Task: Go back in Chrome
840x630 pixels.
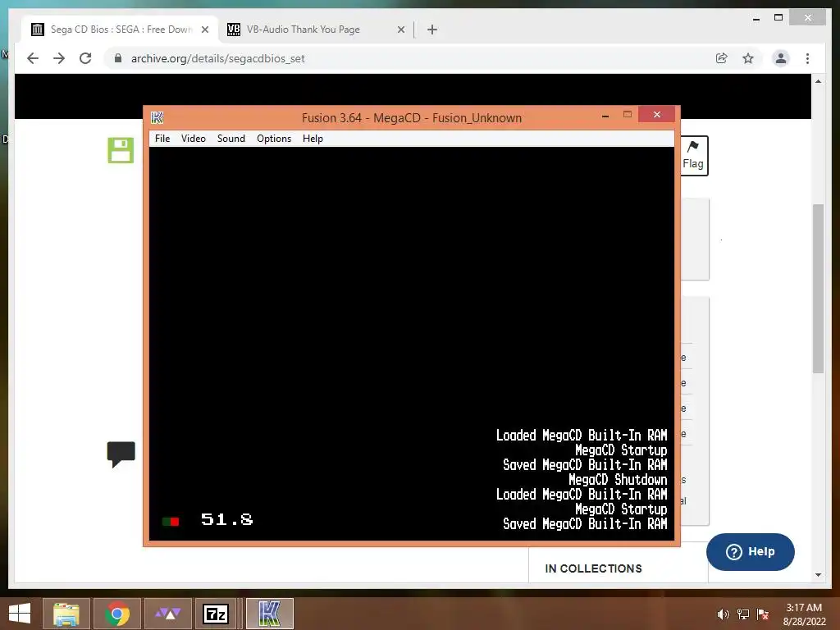Action: [x=33, y=58]
